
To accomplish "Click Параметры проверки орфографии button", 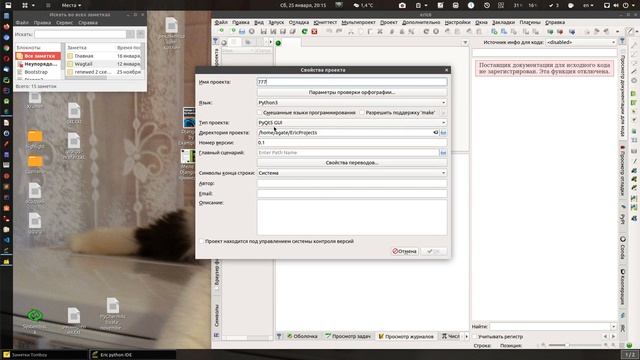I will pyautogui.click(x=352, y=93).
